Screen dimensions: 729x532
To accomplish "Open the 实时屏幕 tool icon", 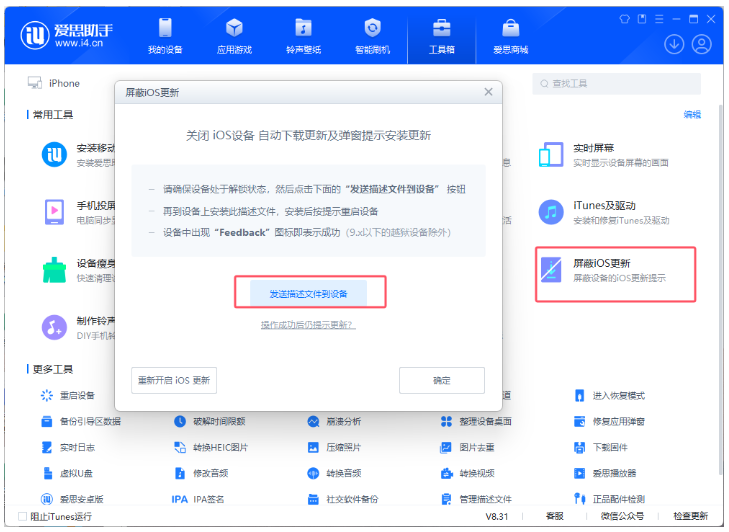I will pos(551,155).
